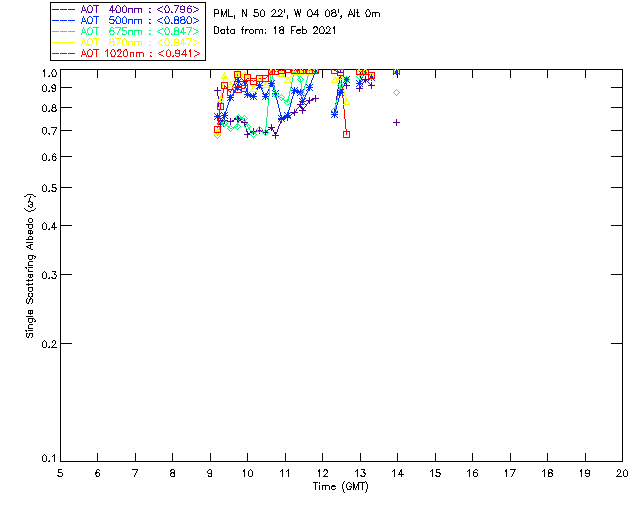
Task: Click the x-axis tick label 20
Action: pyautogui.click(x=622, y=473)
